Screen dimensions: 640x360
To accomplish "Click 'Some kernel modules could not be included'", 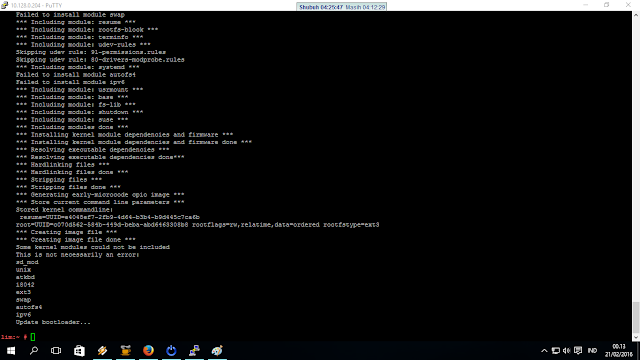I will click(93, 247).
